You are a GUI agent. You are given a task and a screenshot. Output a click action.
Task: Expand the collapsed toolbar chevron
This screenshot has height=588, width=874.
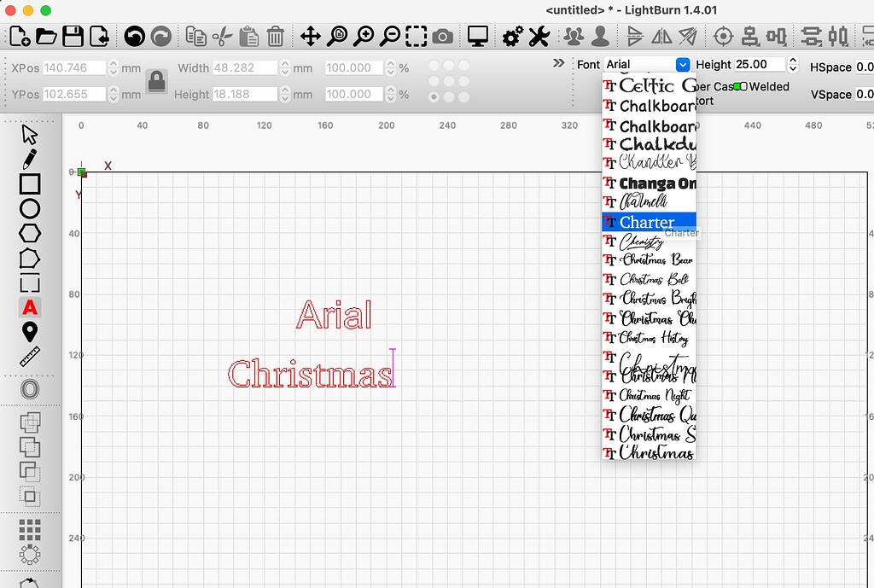tap(559, 63)
